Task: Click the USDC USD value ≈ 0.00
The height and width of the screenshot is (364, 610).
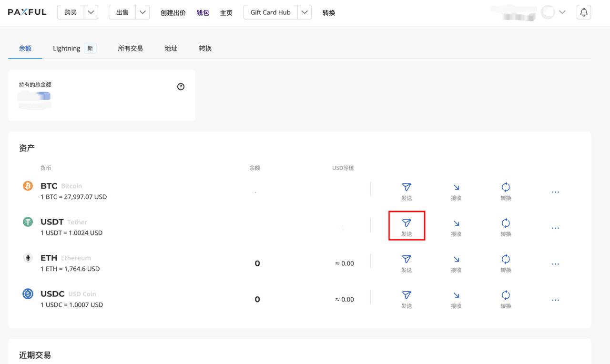Action: pyautogui.click(x=345, y=300)
